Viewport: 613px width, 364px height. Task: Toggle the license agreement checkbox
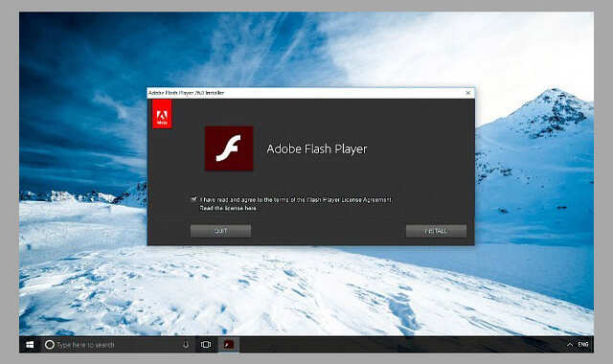click(x=193, y=199)
